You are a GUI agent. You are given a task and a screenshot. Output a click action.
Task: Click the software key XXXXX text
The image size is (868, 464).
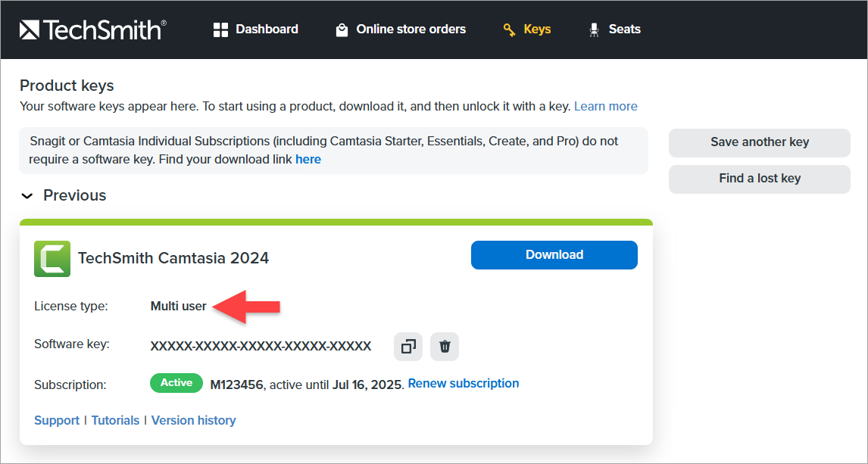(x=261, y=347)
